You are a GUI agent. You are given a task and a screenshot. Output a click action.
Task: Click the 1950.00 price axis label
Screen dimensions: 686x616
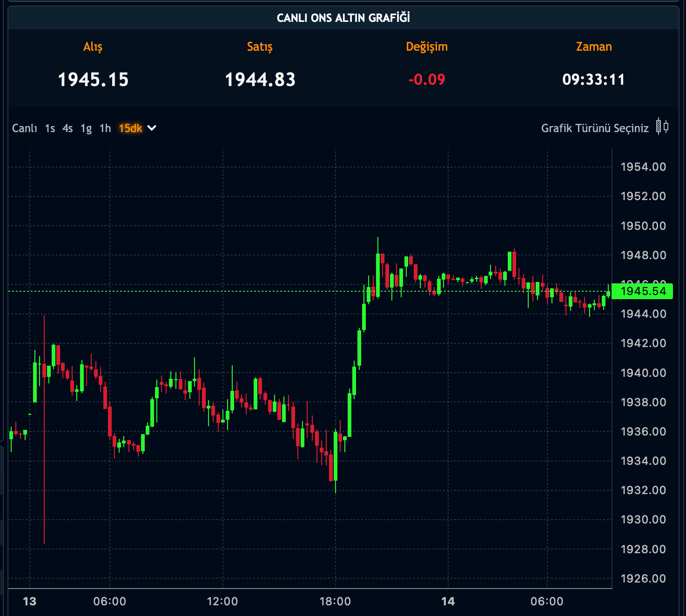click(643, 226)
